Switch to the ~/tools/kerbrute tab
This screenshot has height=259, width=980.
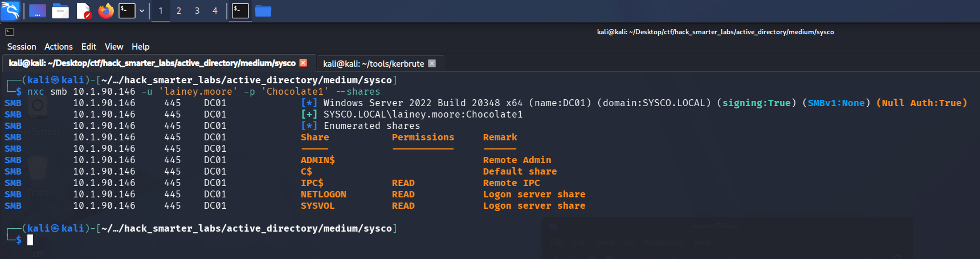tap(374, 63)
